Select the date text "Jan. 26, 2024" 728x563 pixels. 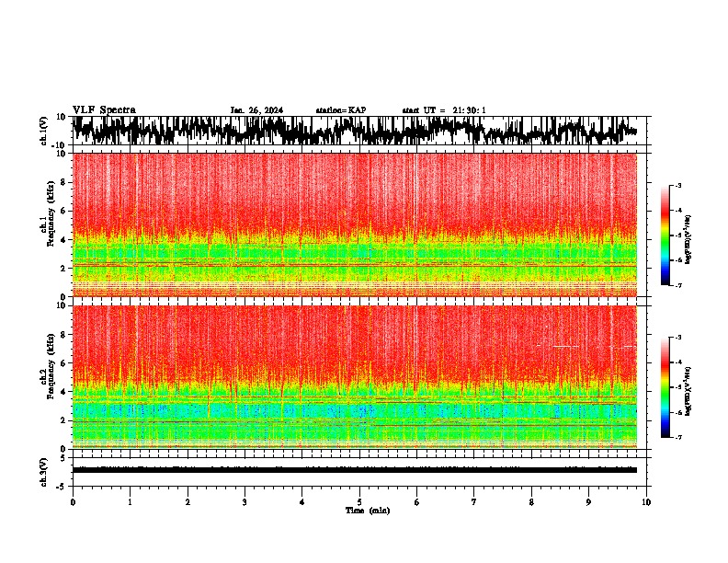click(256, 110)
